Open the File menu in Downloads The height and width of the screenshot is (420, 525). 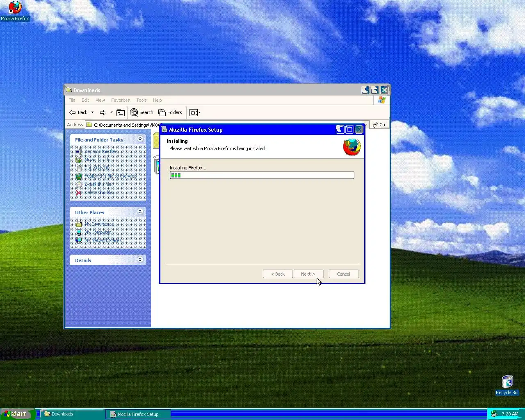click(72, 100)
